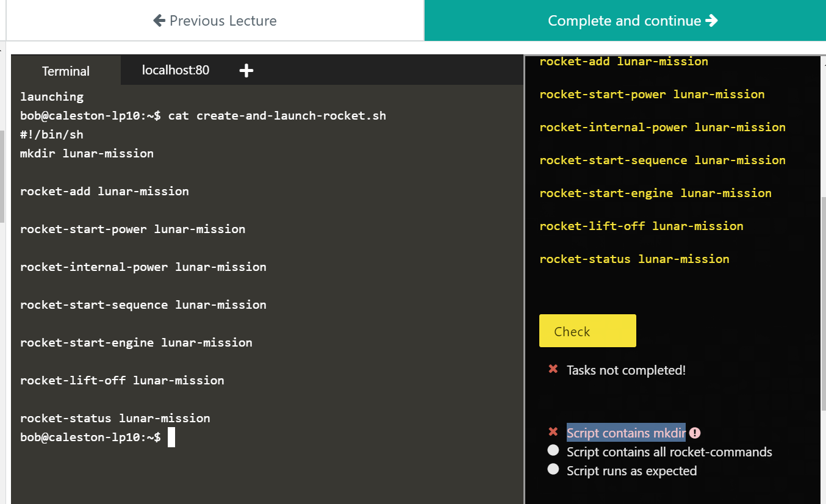This screenshot has width=826, height=504.
Task: Select circle for Script runs as expected
Action: click(553, 469)
